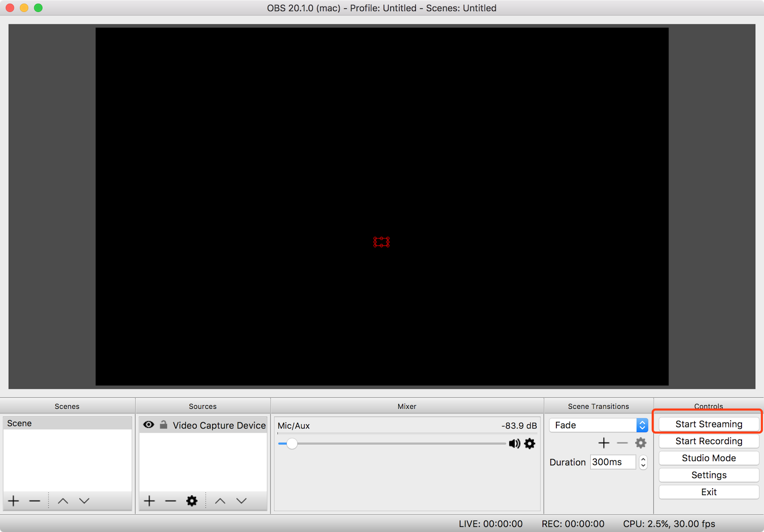The image size is (764, 532).
Task: Mute Mic/Aux with speaker icon
Action: (x=514, y=444)
